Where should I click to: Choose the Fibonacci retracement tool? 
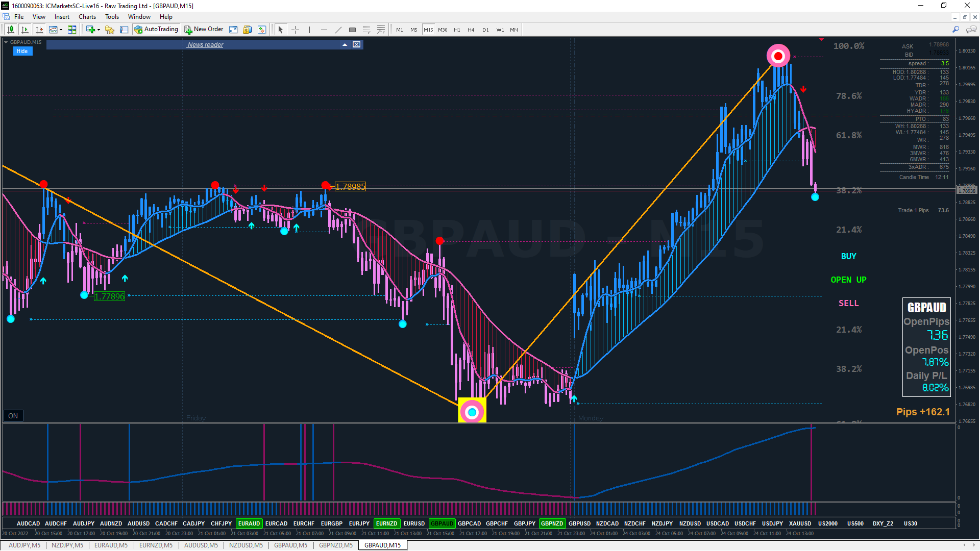click(x=366, y=30)
